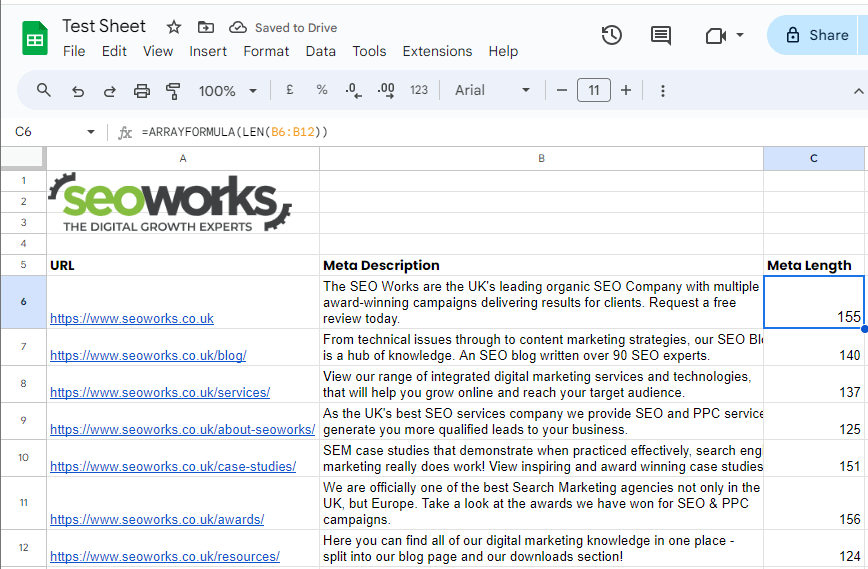
Task: Format as currency with pound icon
Action: (290, 90)
